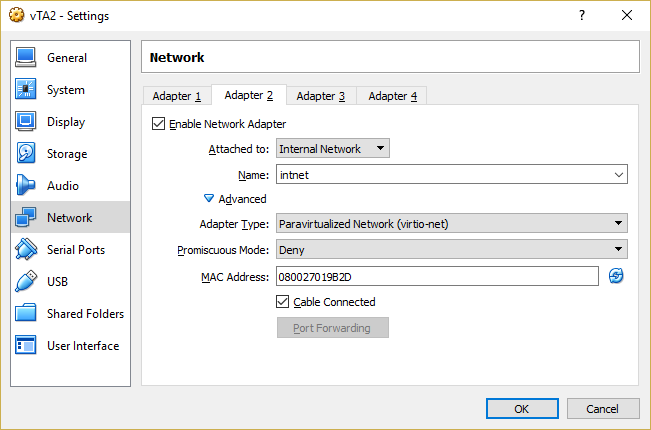Open the Promiscuous Mode dropdown
The height and width of the screenshot is (430, 651).
pos(452,249)
